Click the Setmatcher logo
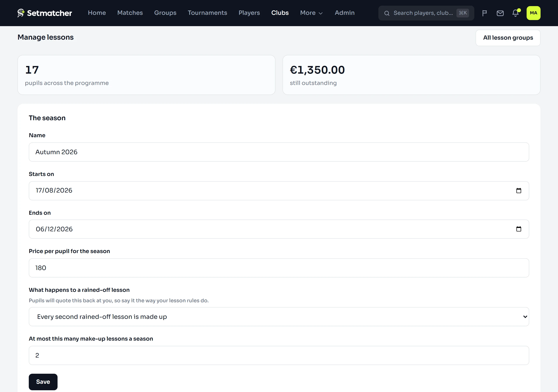 pyautogui.click(x=45, y=13)
